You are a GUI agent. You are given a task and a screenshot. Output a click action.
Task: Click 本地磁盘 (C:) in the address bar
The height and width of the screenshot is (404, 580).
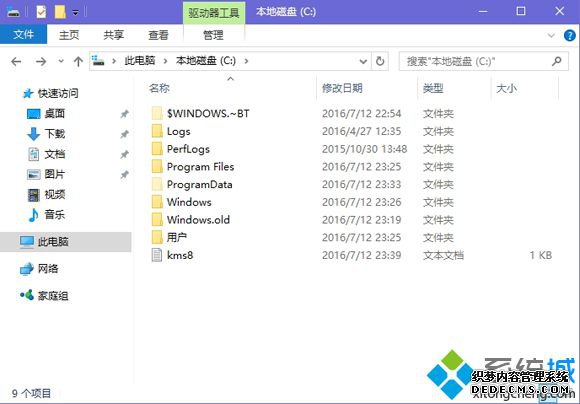point(206,60)
